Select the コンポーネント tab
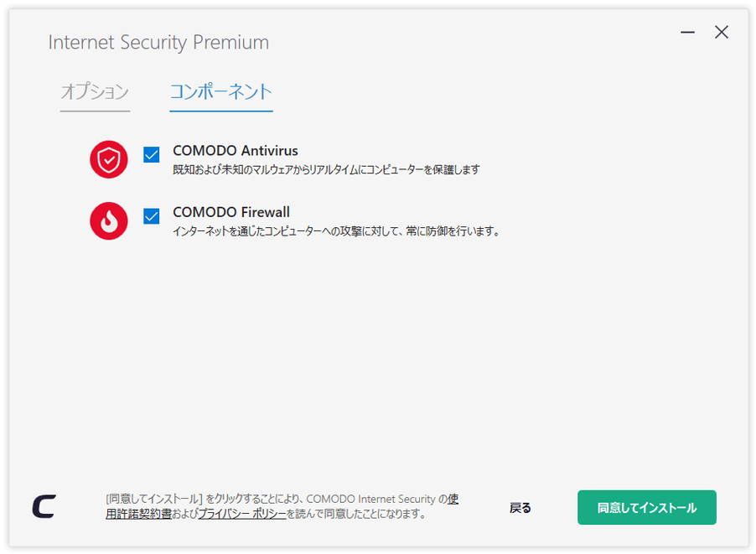 [x=220, y=91]
